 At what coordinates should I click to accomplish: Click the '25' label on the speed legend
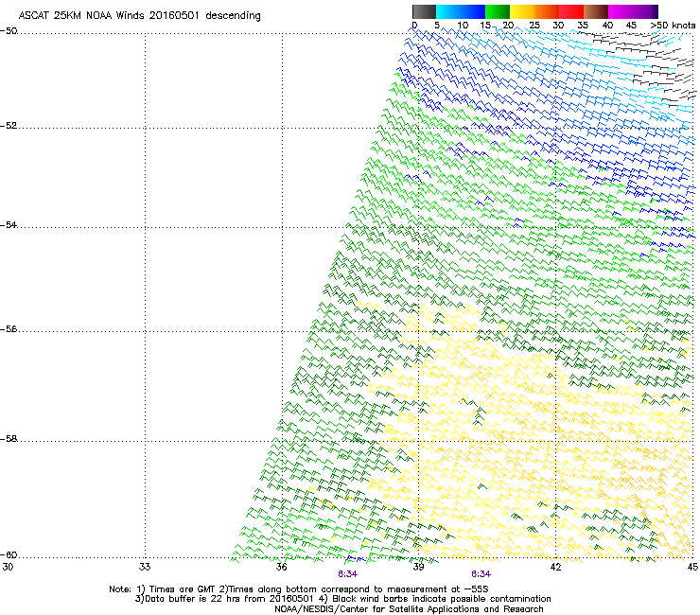click(534, 26)
